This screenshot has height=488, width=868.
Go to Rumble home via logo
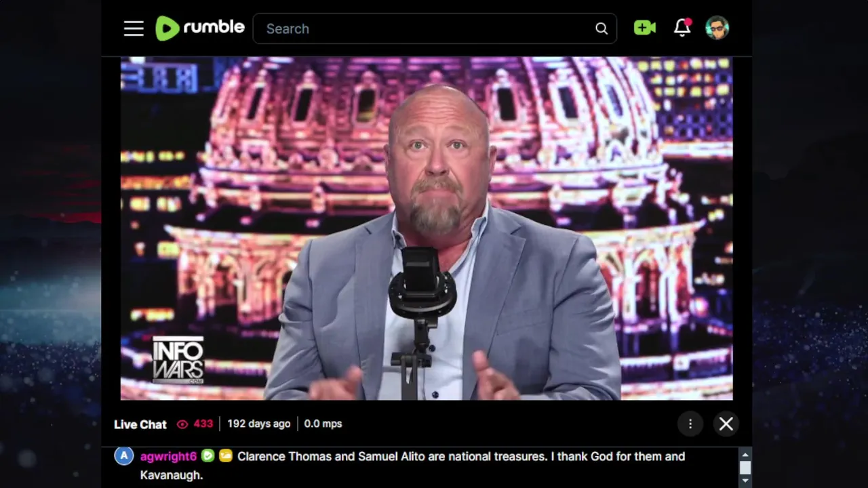(x=200, y=28)
